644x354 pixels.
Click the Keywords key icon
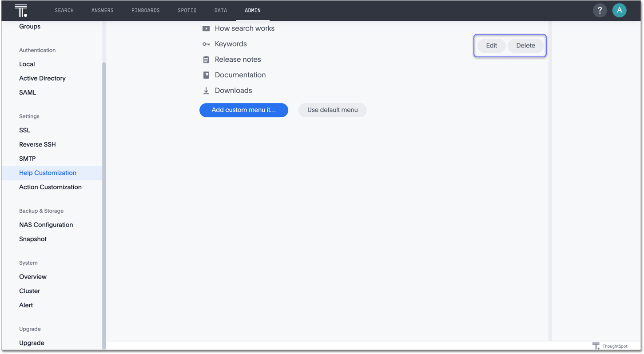click(x=206, y=44)
